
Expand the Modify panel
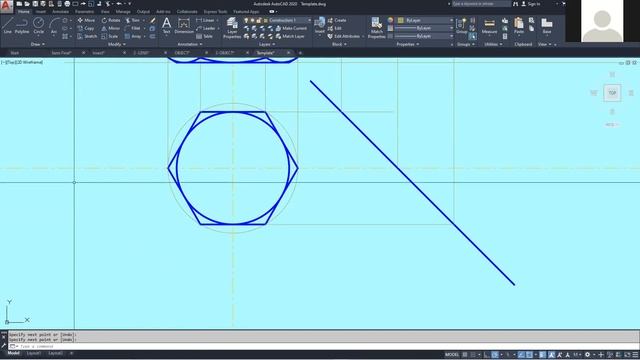click(116, 44)
